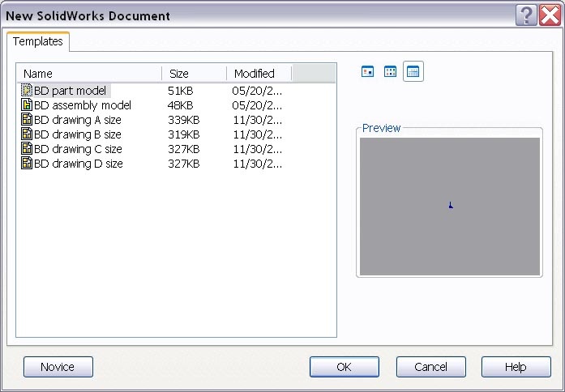Choose "BD drawing A size" template

pyautogui.click(x=78, y=120)
